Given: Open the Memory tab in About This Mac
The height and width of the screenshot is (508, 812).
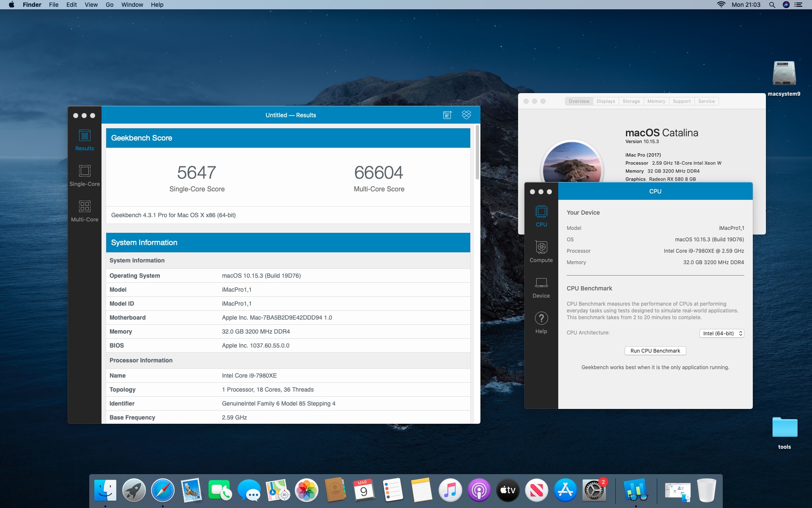Looking at the screenshot, I should [x=656, y=101].
